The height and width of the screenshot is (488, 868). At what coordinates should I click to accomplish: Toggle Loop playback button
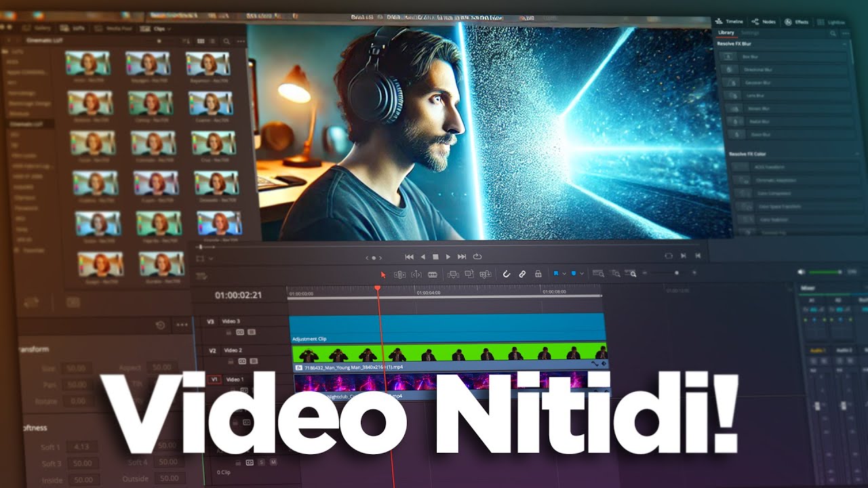tap(477, 257)
